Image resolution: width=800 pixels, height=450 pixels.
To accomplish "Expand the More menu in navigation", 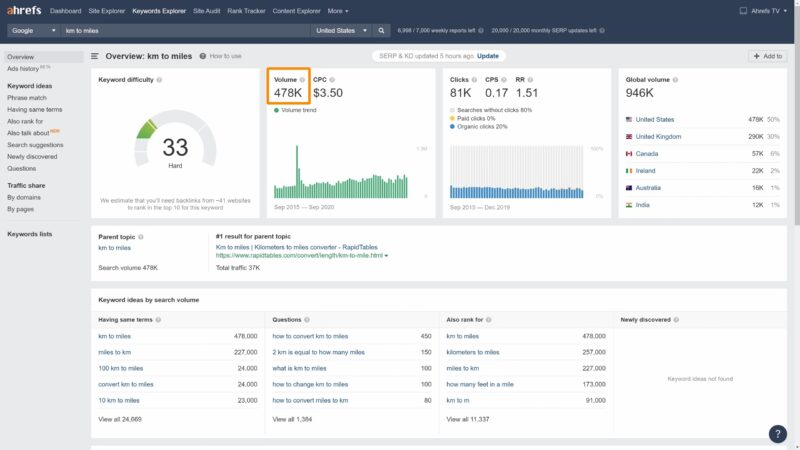I will click(x=338, y=10).
